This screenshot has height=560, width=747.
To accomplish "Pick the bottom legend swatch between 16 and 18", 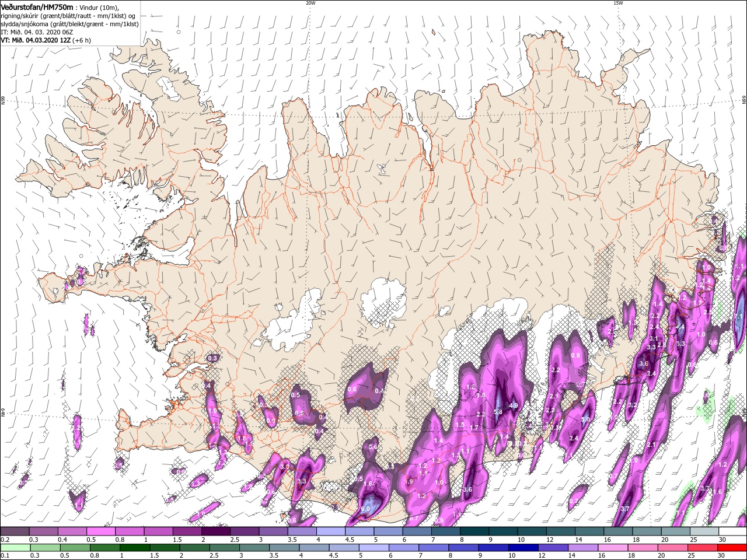I will point(614,547).
